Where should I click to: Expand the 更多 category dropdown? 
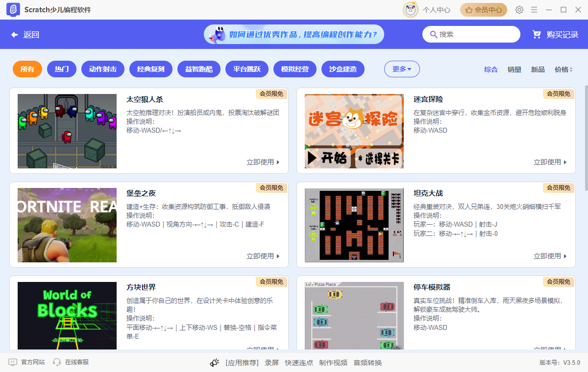[x=402, y=69]
